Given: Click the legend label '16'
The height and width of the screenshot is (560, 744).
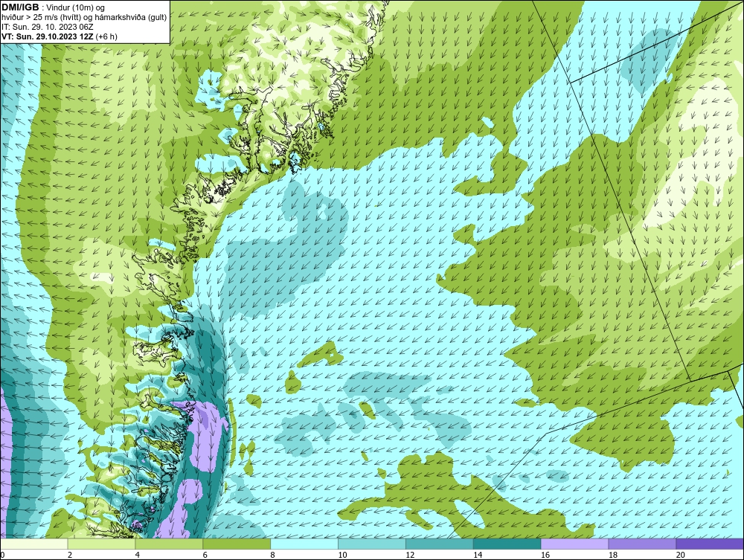Looking at the screenshot, I should pyautogui.click(x=545, y=555).
